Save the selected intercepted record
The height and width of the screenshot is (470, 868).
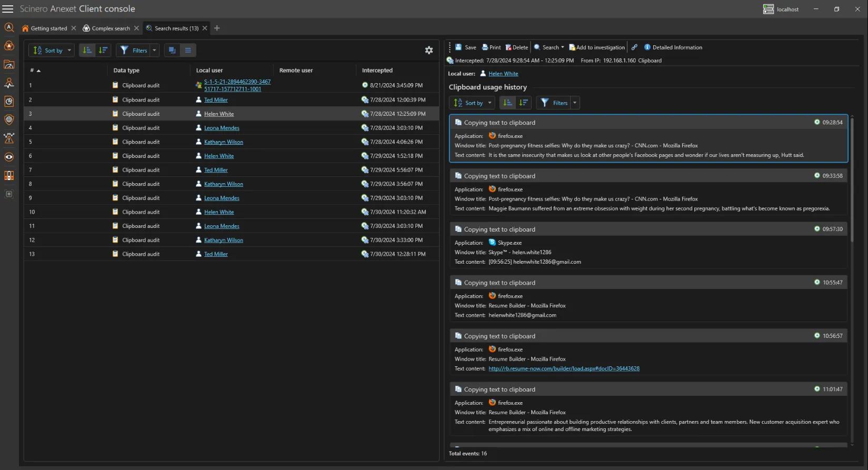point(466,47)
